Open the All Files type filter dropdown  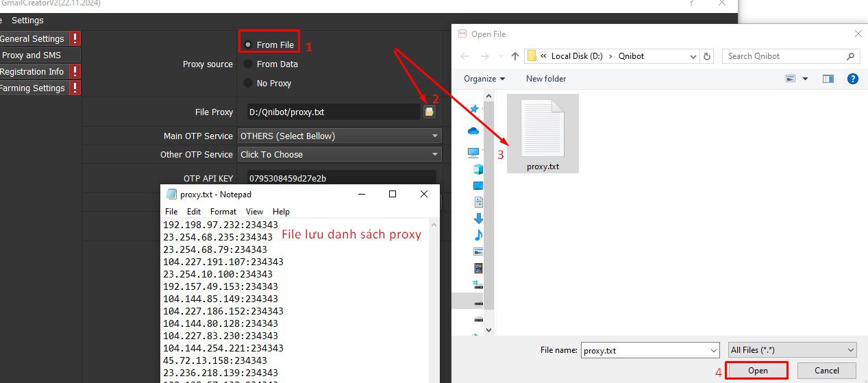point(791,350)
